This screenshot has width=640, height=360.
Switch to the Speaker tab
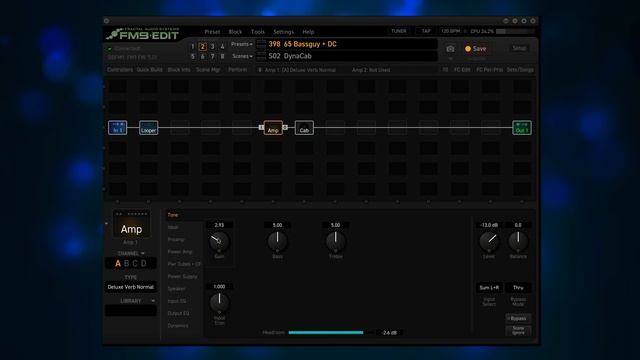(176, 289)
